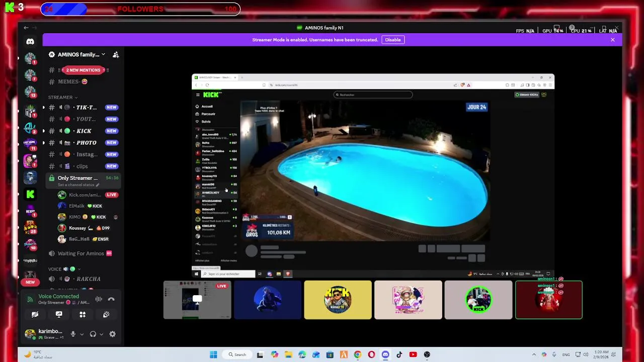Open Kick hamburger menu in stream
Image resolution: width=644 pixels, height=362 pixels.
198,95
